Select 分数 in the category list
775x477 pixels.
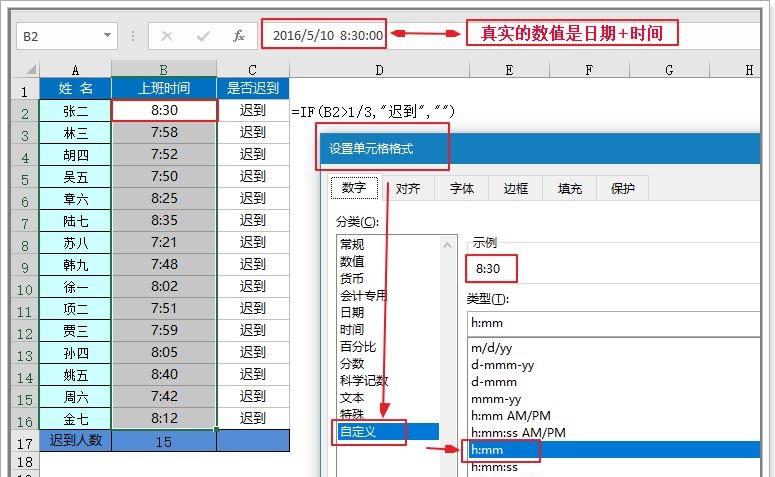pyautogui.click(x=352, y=364)
